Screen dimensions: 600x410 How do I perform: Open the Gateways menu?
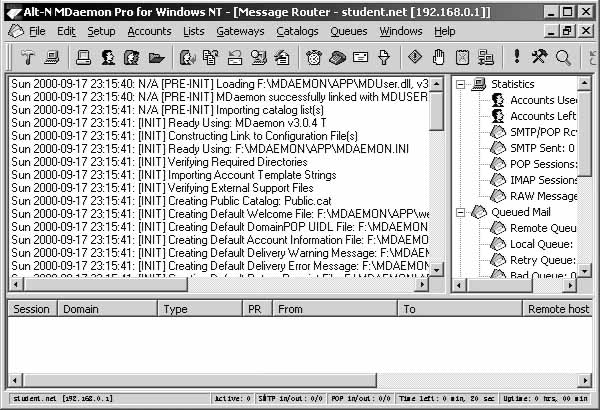click(240, 31)
